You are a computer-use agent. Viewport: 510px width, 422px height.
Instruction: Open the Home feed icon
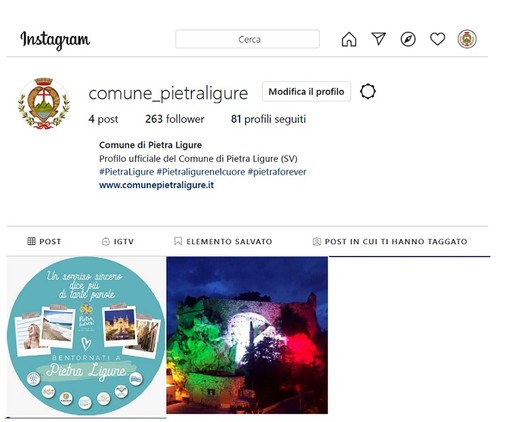tap(349, 39)
